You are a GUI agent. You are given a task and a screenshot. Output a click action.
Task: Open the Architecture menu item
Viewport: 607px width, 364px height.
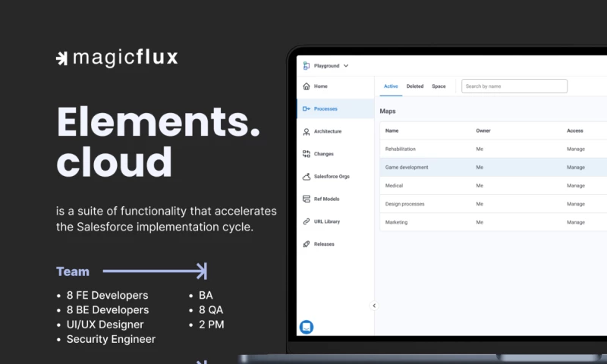(x=335, y=131)
